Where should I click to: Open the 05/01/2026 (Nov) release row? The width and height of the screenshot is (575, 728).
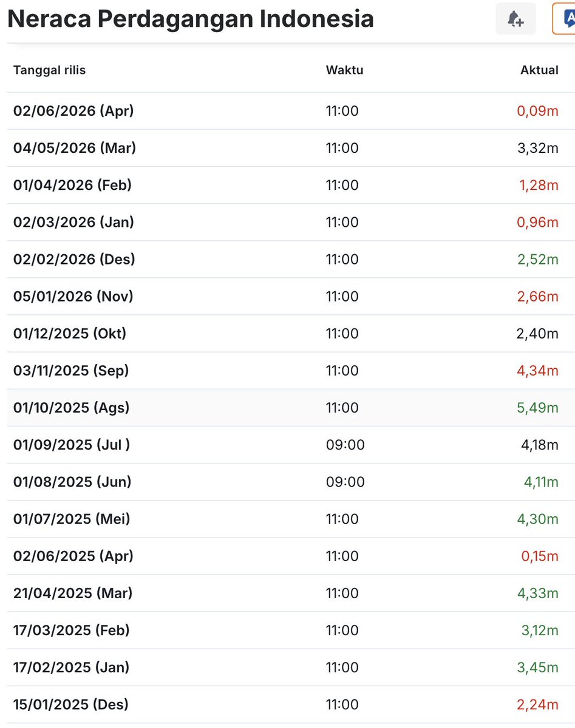(291, 296)
